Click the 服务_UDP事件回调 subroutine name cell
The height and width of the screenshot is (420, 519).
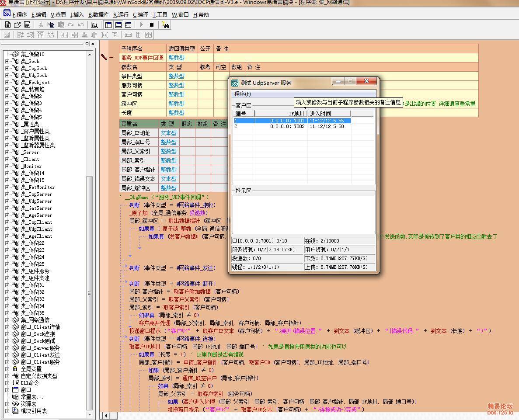[143, 58]
